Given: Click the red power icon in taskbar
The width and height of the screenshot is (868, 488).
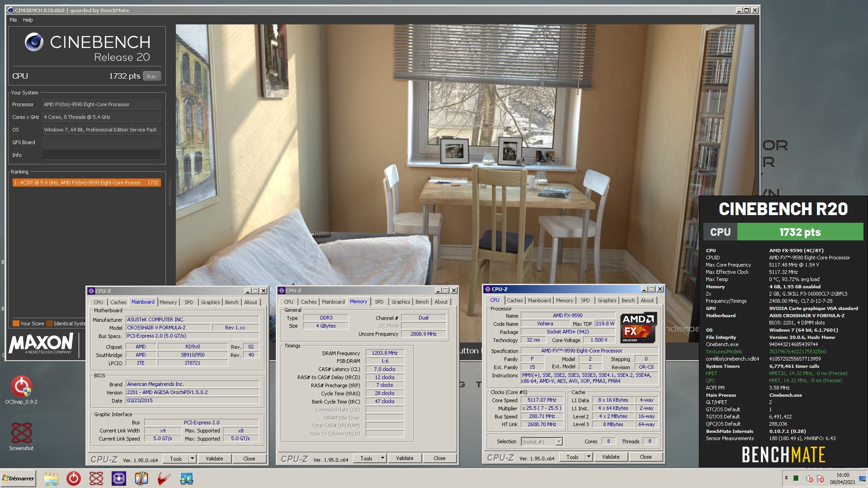Looking at the screenshot, I should [x=74, y=479].
